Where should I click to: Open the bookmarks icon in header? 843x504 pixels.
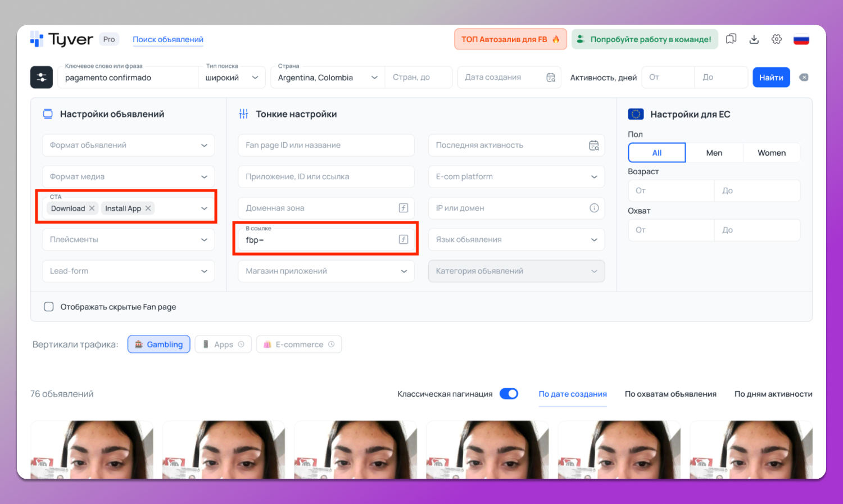(731, 39)
